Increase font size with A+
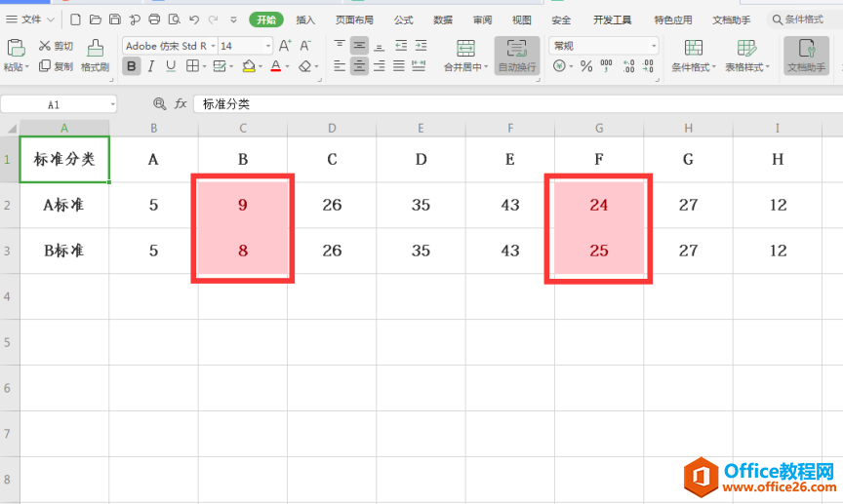 pos(285,46)
